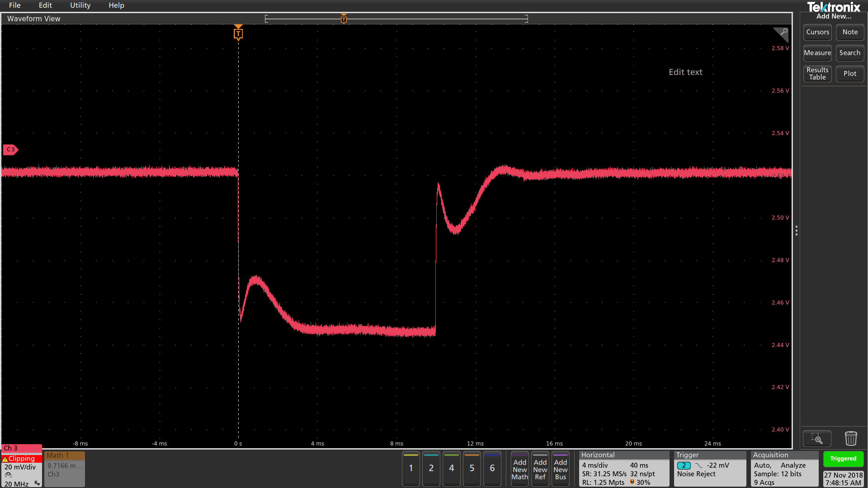Click the Noise Reject label
Viewport: 868px width, 488px height.
tap(696, 474)
